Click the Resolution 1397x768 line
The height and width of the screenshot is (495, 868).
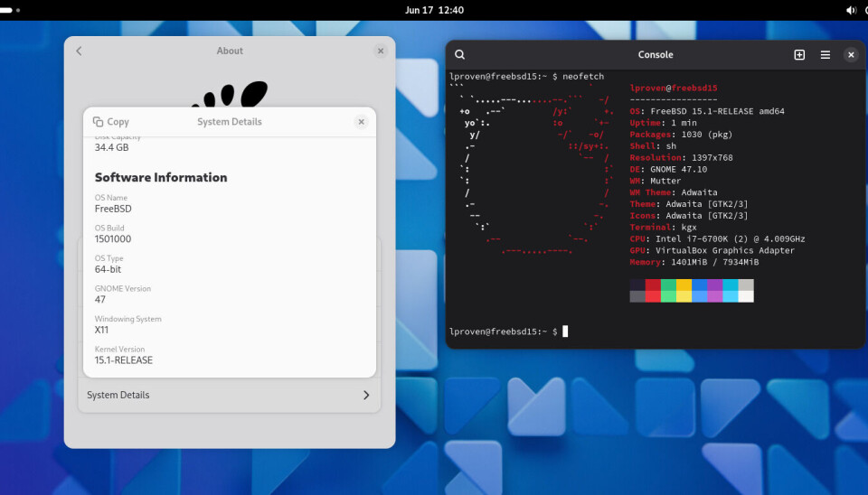[681, 158]
